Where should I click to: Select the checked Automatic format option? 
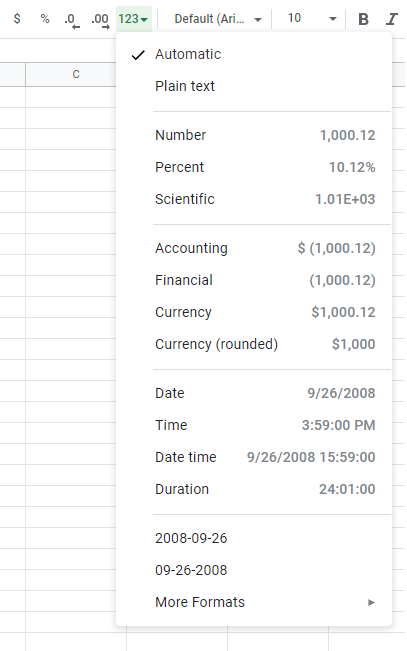pos(254,54)
